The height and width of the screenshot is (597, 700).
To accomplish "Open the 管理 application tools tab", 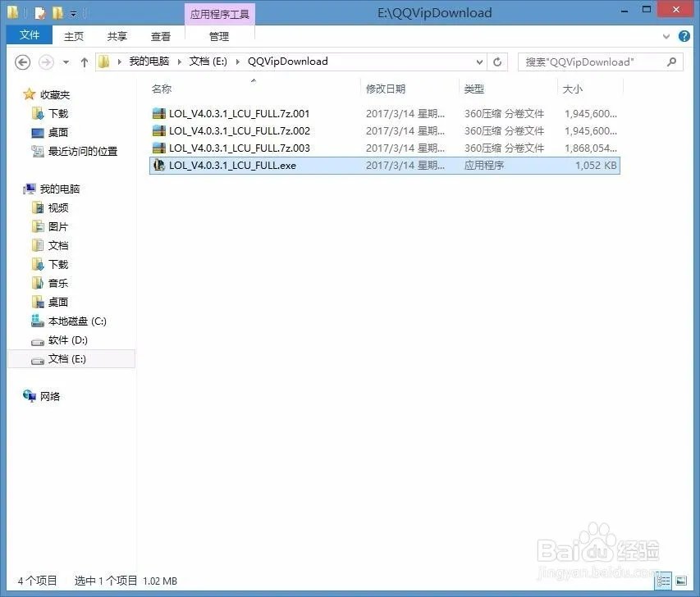I will [219, 36].
